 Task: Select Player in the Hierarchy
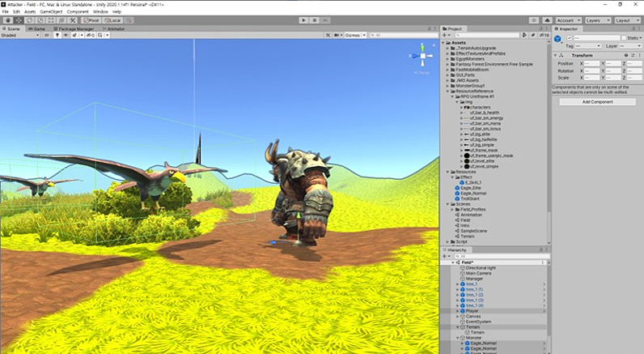point(472,311)
